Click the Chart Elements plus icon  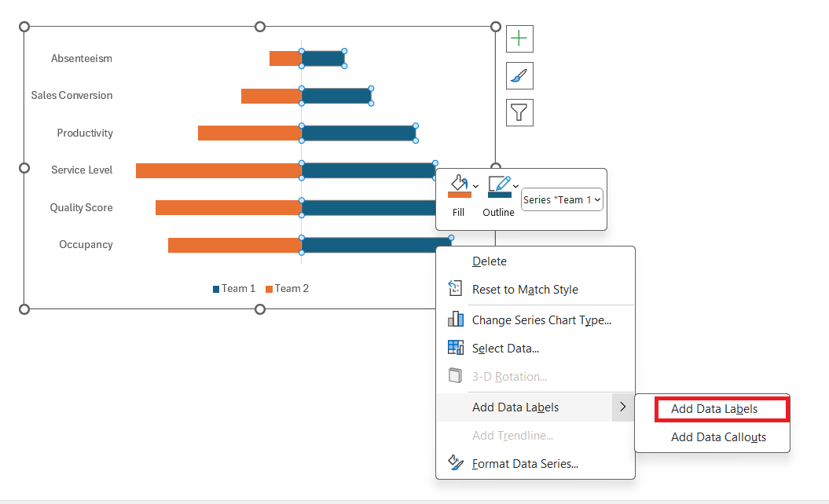coord(519,38)
